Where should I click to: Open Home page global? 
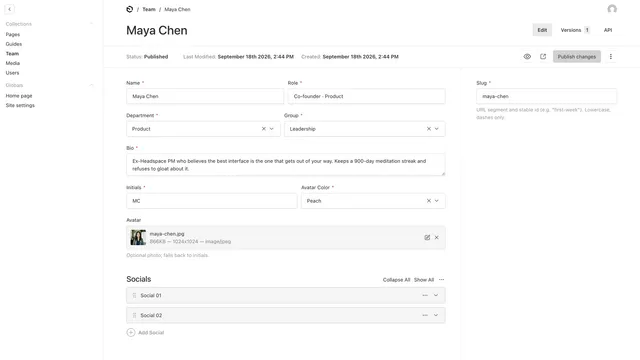coord(19,96)
